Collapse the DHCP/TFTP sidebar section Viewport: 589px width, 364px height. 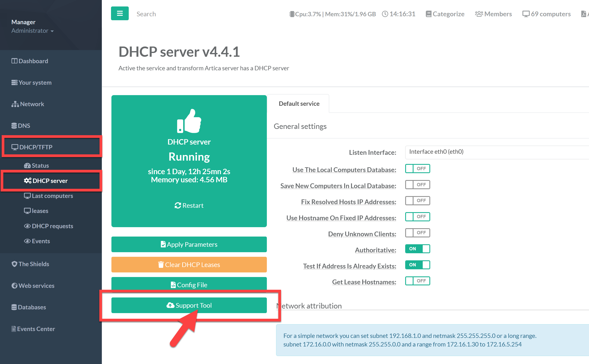click(x=36, y=147)
